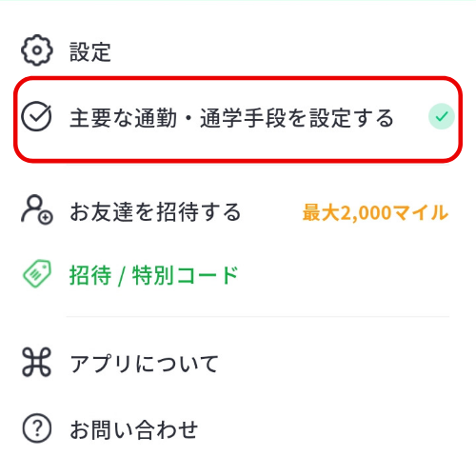Tap the orange 最大2,000マイル bonus label
The height and width of the screenshot is (476, 476).
[375, 212]
